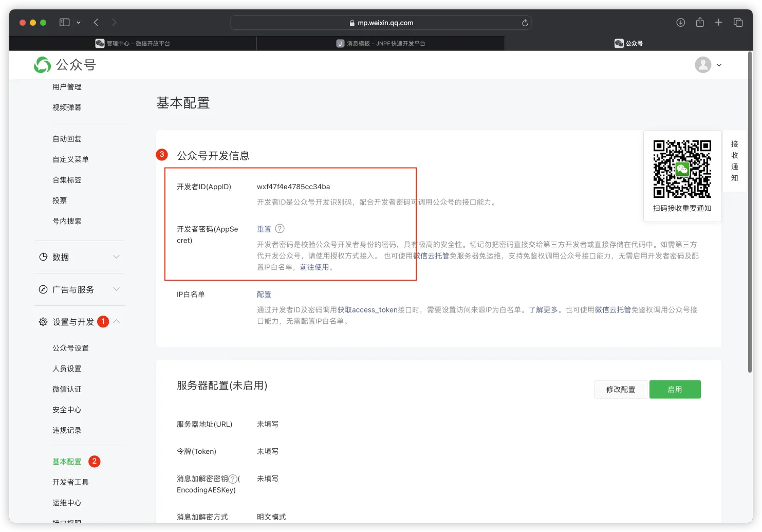
Task: Click the EncodingAESKey help question mark icon
Action: pos(233,479)
